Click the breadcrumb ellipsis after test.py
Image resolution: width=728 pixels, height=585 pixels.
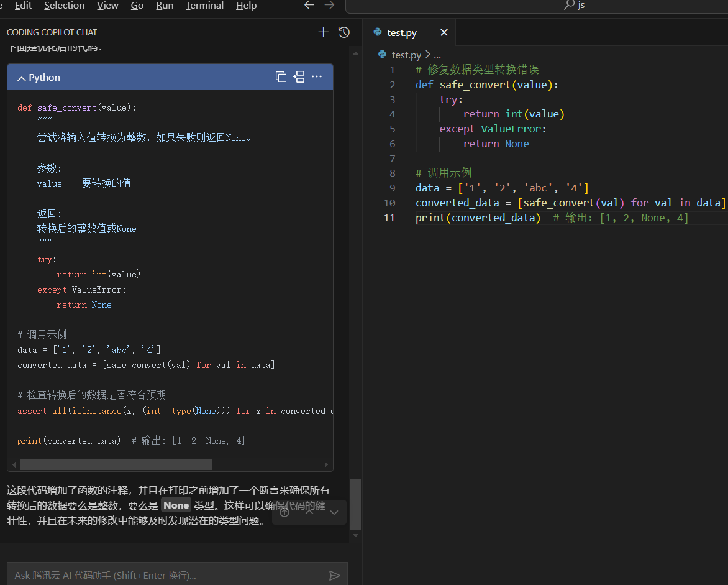coord(437,55)
